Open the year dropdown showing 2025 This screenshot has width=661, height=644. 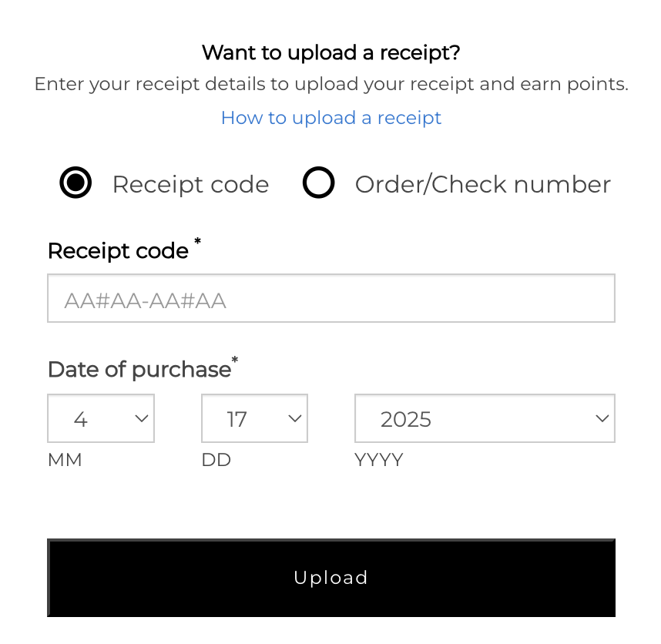coord(484,419)
